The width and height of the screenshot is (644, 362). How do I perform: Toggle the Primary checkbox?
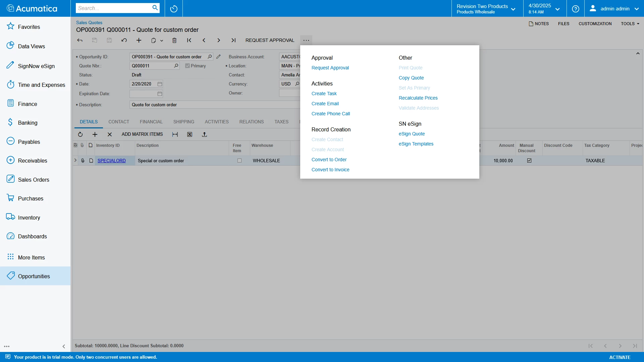coord(187,66)
